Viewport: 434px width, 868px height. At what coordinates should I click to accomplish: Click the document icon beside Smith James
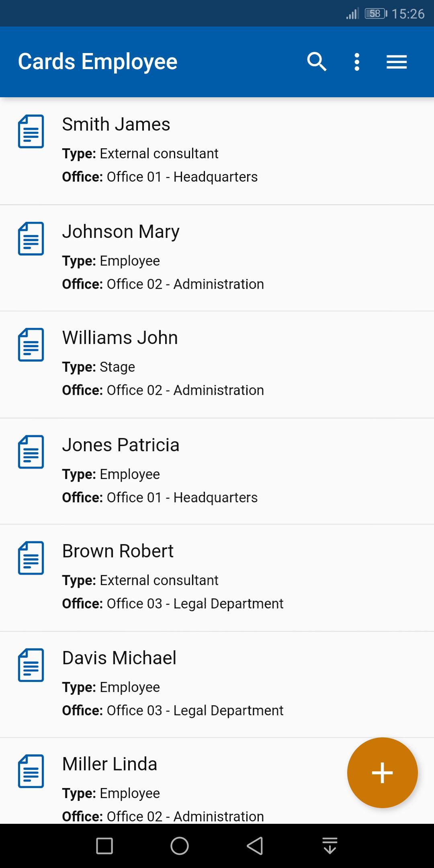tap(31, 131)
